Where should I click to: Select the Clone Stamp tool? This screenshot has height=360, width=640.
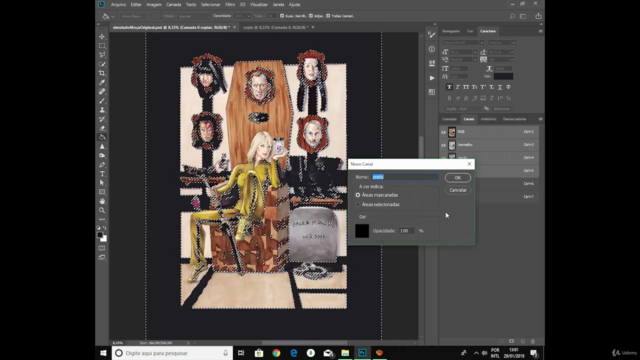pos(102,110)
